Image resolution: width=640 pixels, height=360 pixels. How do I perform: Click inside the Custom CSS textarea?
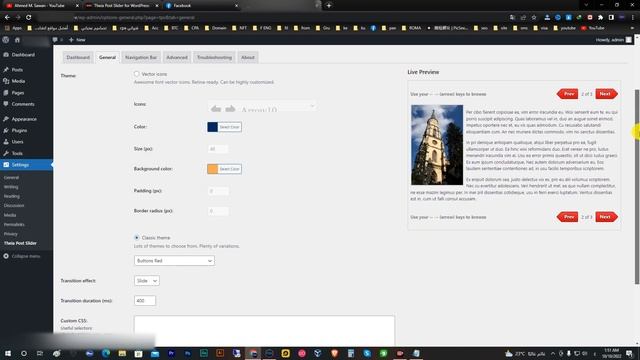coord(264,331)
